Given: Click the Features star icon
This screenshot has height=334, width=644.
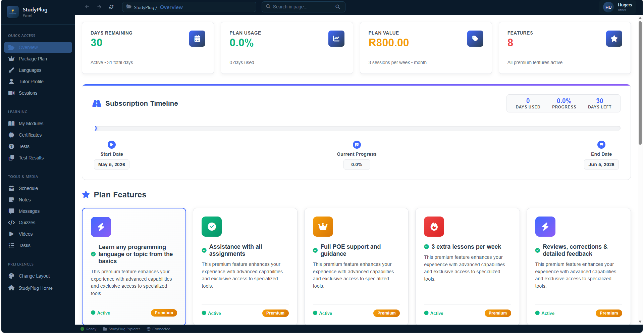Looking at the screenshot, I should (x=614, y=39).
